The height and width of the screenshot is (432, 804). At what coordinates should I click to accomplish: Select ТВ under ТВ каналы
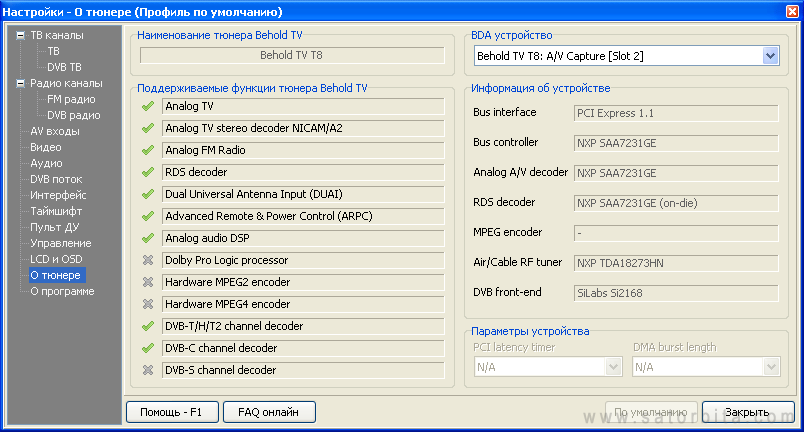(x=54, y=51)
